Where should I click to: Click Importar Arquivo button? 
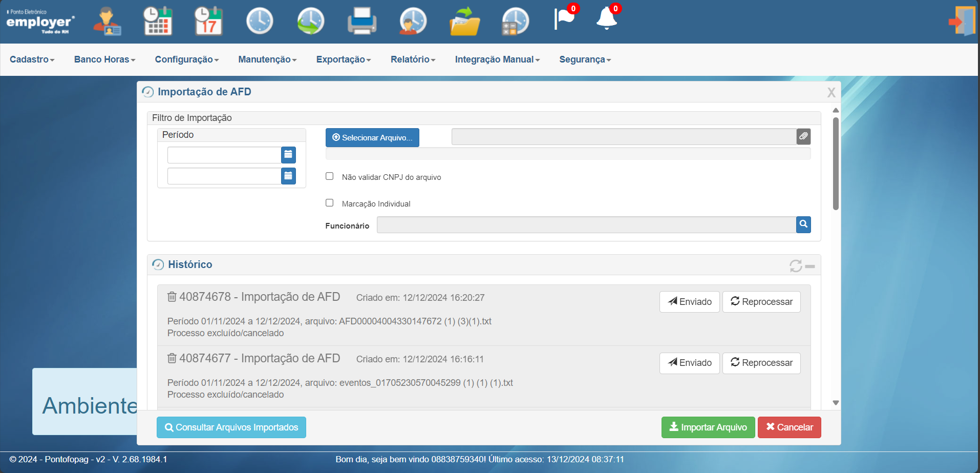(x=708, y=427)
